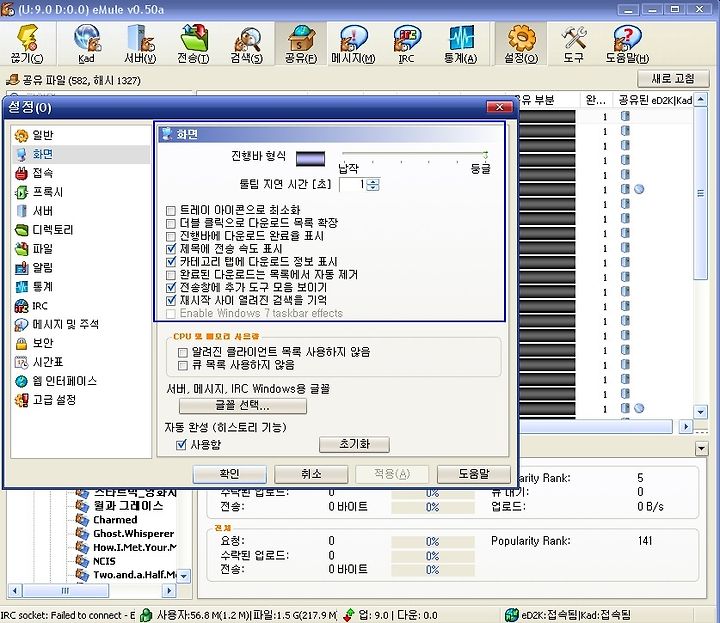The height and width of the screenshot is (623, 720).
Task: Uncheck 재시작 사이 열려진 검색을 기억
Action: (171, 300)
